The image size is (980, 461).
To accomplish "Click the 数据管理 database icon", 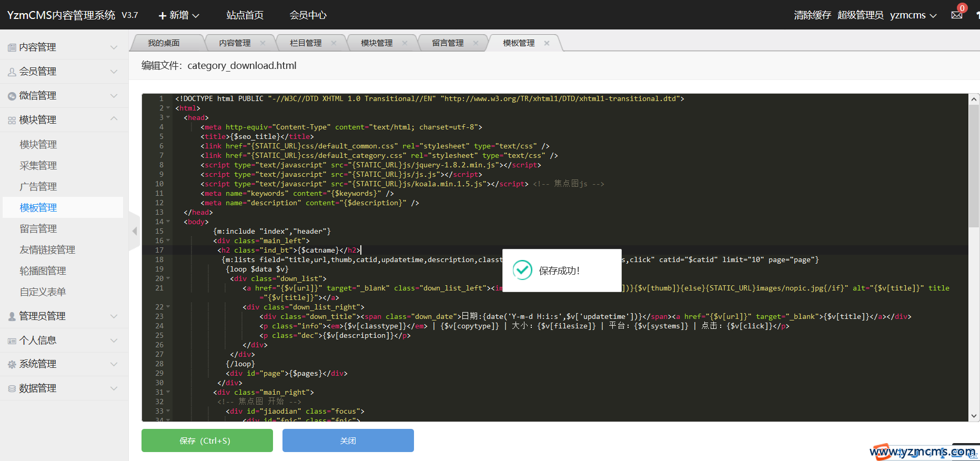I will click(x=12, y=388).
